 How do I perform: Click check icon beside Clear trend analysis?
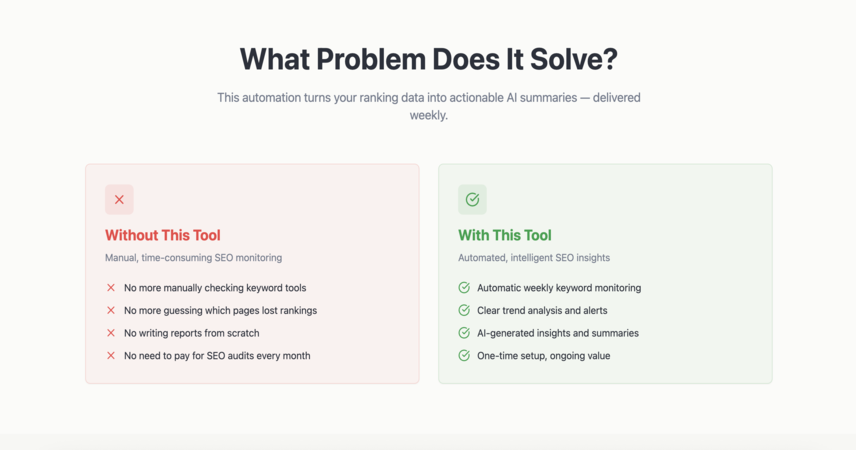click(464, 310)
